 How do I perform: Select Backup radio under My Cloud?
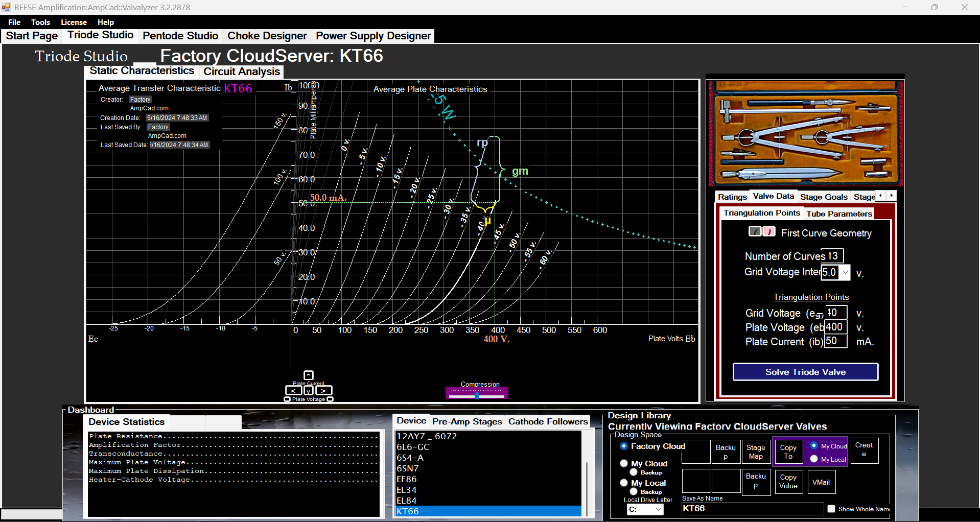634,472
